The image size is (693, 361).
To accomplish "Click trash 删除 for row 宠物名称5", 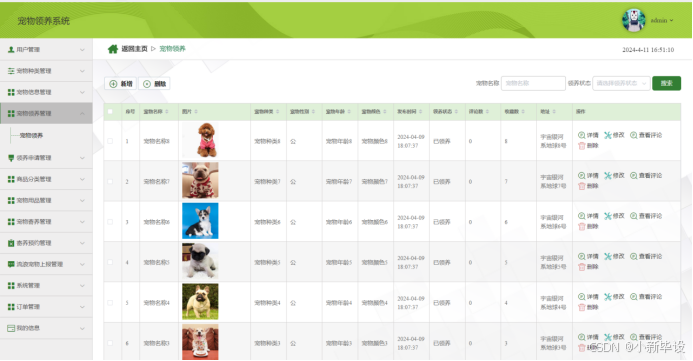I will pos(588,267).
